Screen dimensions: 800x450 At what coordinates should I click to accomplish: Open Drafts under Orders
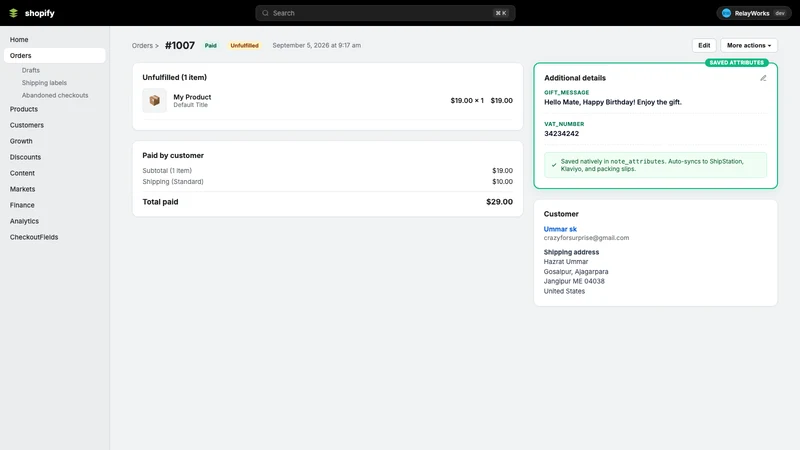pyautogui.click(x=31, y=70)
